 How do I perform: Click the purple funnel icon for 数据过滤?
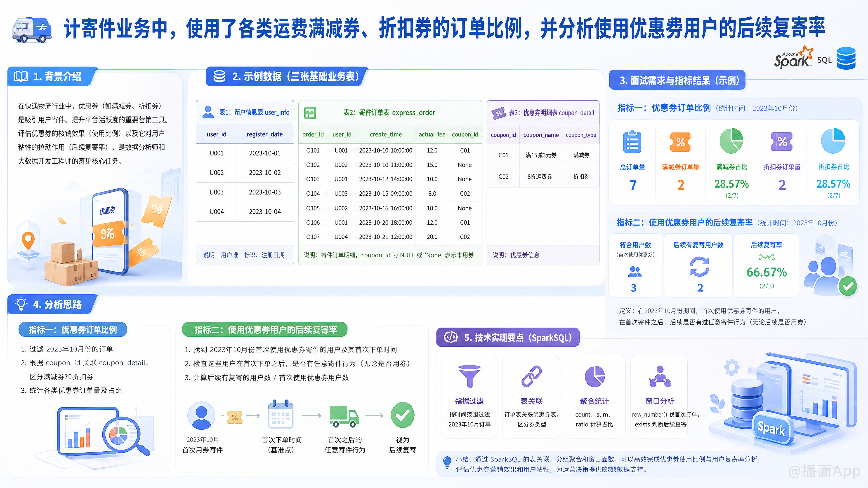coord(469,376)
